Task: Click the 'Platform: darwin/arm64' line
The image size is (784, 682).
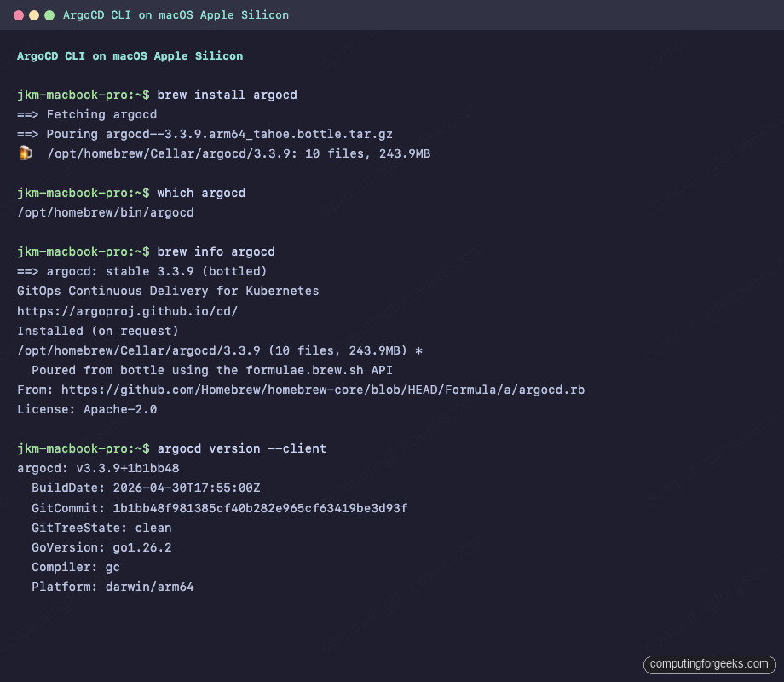Action: point(112,587)
